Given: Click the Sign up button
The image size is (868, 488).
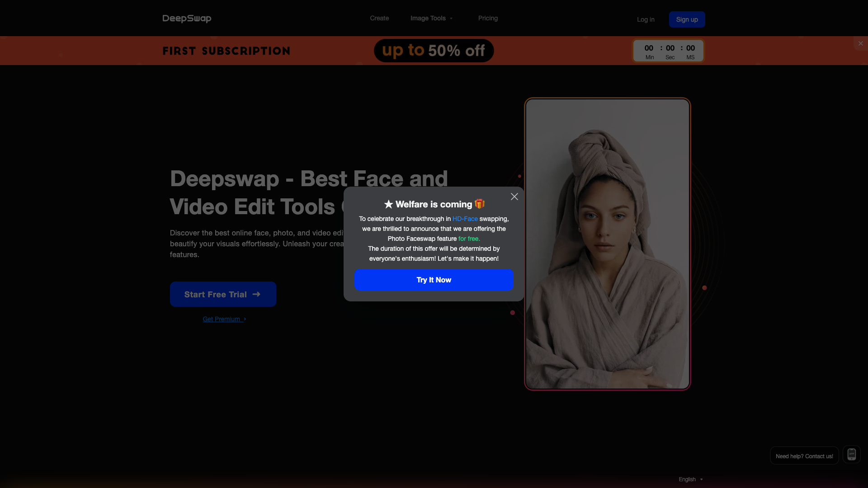Looking at the screenshot, I should [x=687, y=19].
